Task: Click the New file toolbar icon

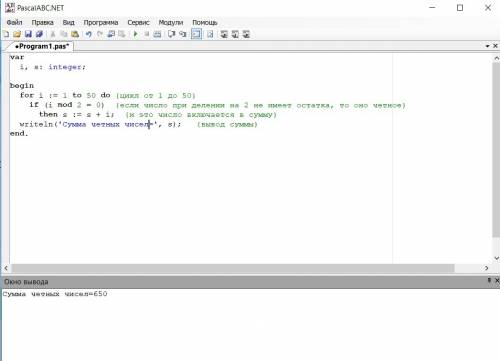Action: click(6, 34)
